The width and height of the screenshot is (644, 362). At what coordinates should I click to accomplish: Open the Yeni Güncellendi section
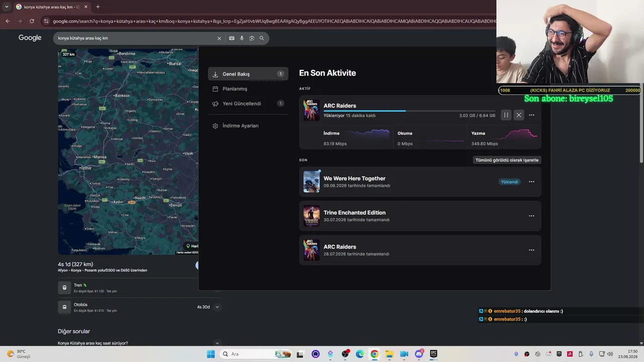(x=248, y=104)
